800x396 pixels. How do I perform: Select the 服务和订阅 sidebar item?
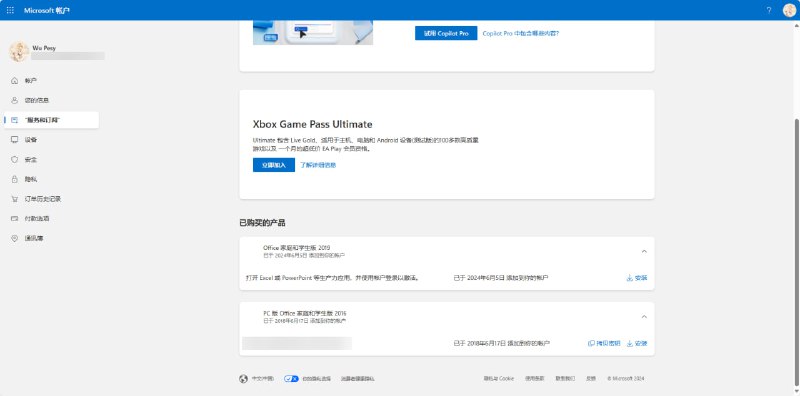click(51, 120)
